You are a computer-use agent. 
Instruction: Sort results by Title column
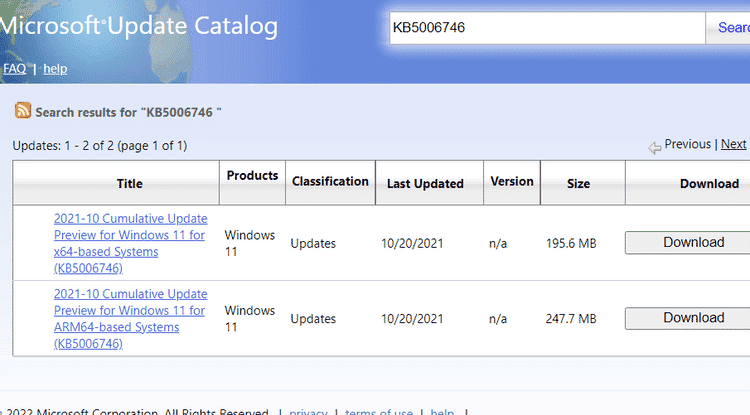point(130,184)
